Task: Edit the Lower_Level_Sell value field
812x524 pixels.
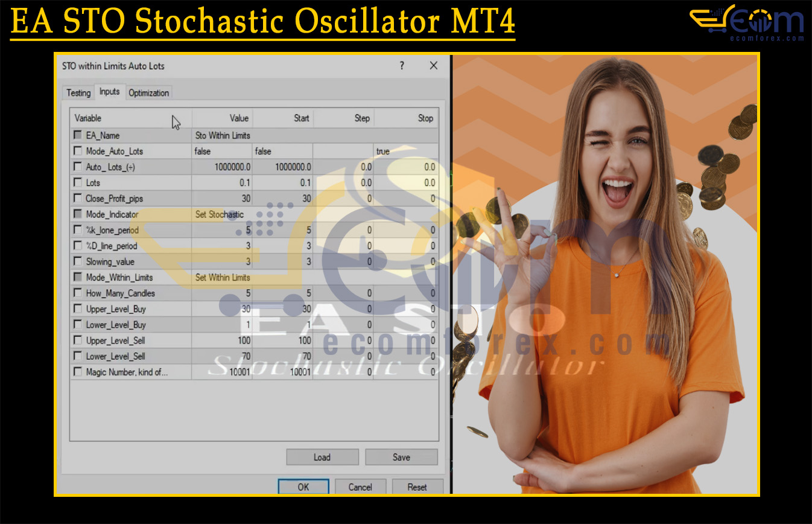Action: (x=222, y=356)
